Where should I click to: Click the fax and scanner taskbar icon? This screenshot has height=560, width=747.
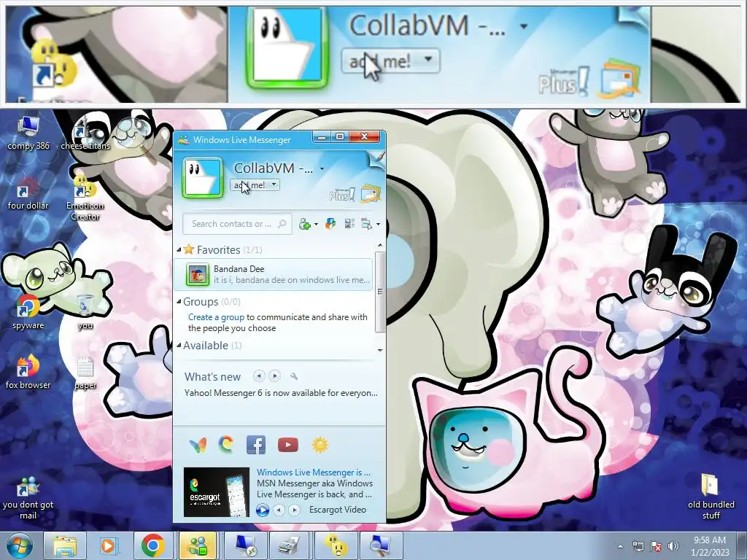[x=290, y=545]
